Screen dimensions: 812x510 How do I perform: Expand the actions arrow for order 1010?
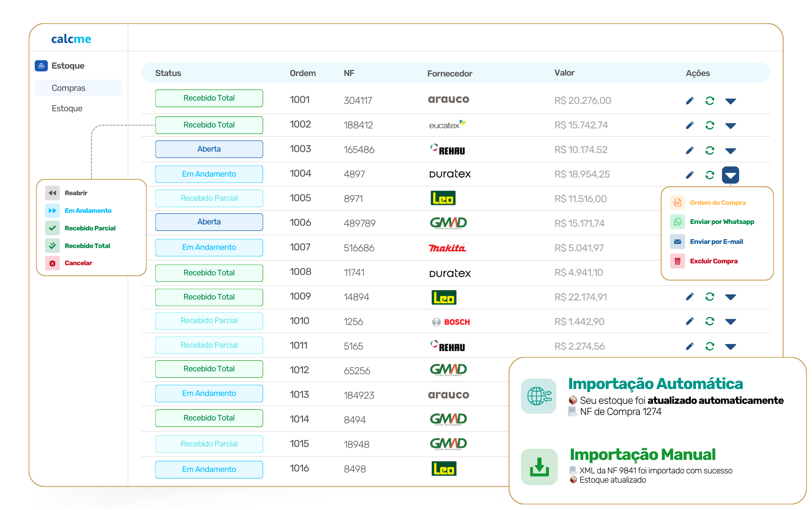point(730,322)
